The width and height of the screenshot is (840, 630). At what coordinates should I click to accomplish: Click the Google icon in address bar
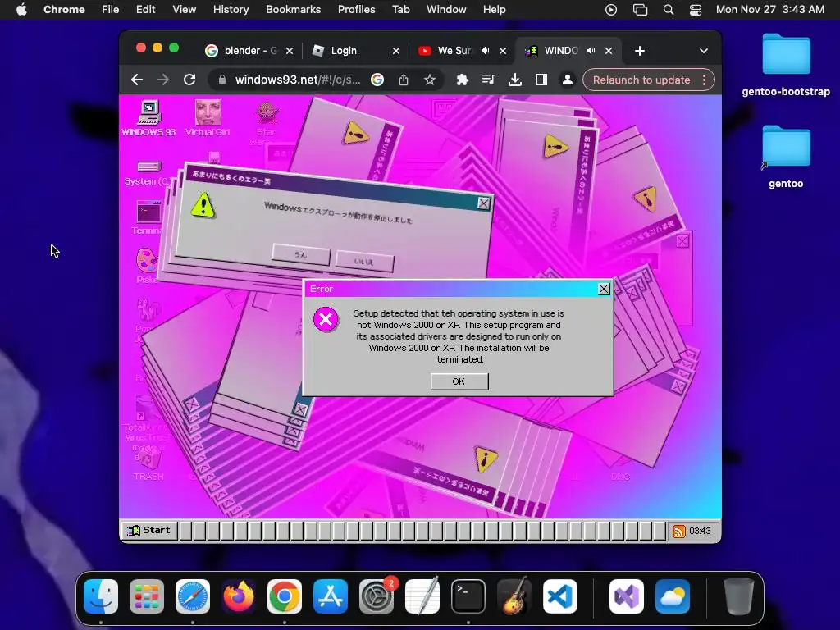coord(377,80)
